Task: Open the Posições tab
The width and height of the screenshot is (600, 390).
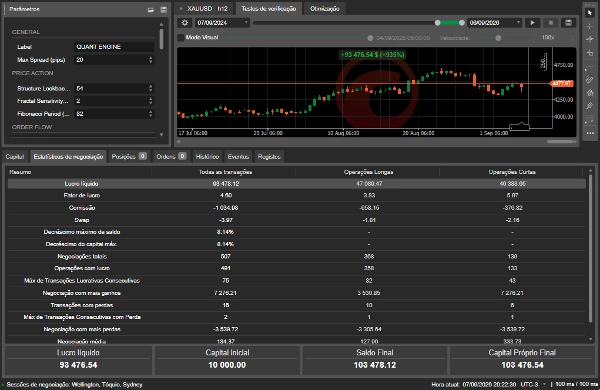Action: click(x=129, y=157)
